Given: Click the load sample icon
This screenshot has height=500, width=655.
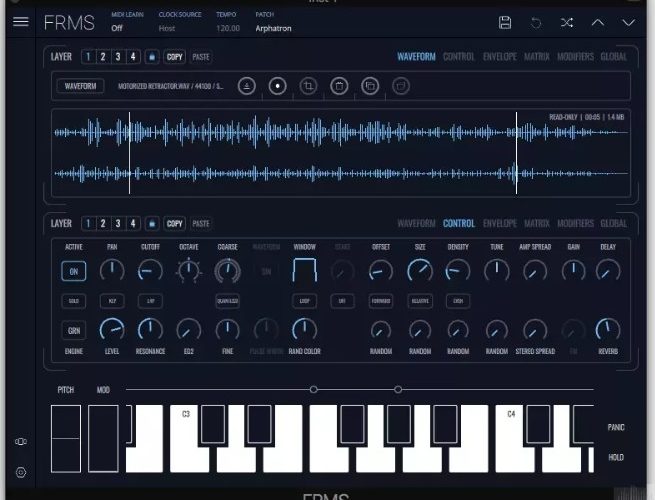Looking at the screenshot, I should (x=246, y=86).
